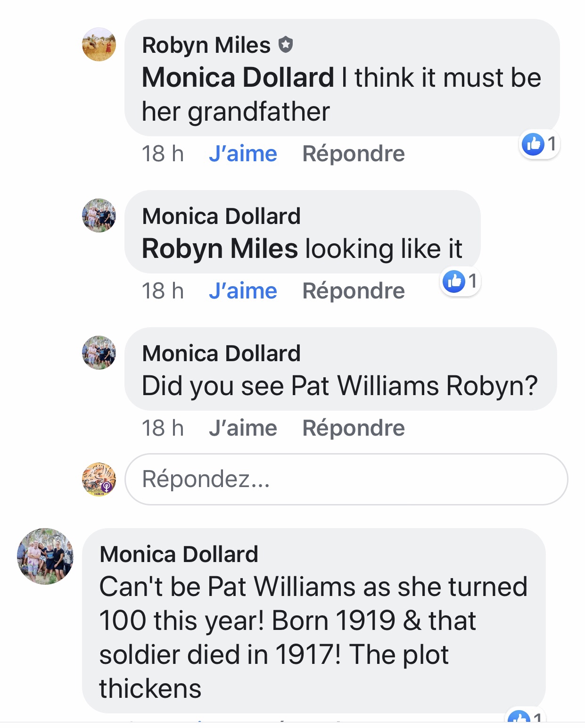Toggle J'aime on the 'looking like it' comment
The height and width of the screenshot is (728, 585).
pyautogui.click(x=243, y=291)
